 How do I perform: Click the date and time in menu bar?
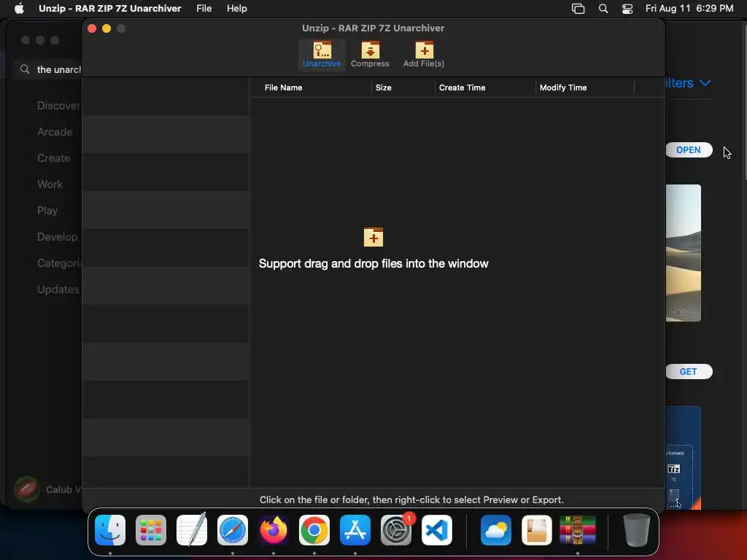pyautogui.click(x=689, y=8)
